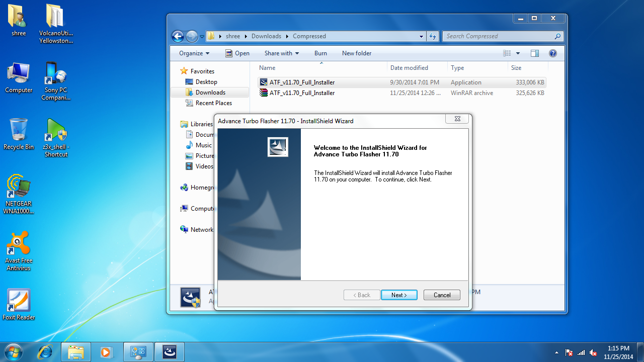Click the Search Compressed field
The height and width of the screenshot is (362, 644).
[x=503, y=36]
